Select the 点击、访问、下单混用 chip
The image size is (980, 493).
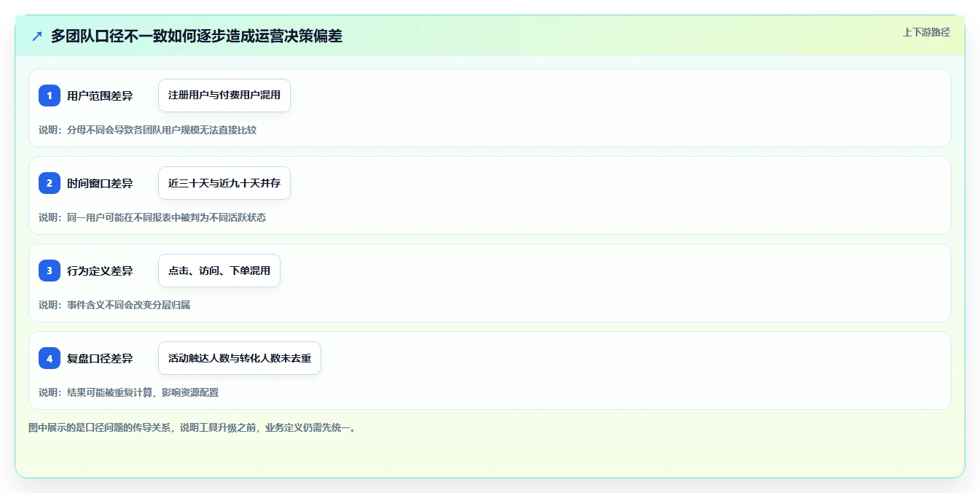[219, 271]
